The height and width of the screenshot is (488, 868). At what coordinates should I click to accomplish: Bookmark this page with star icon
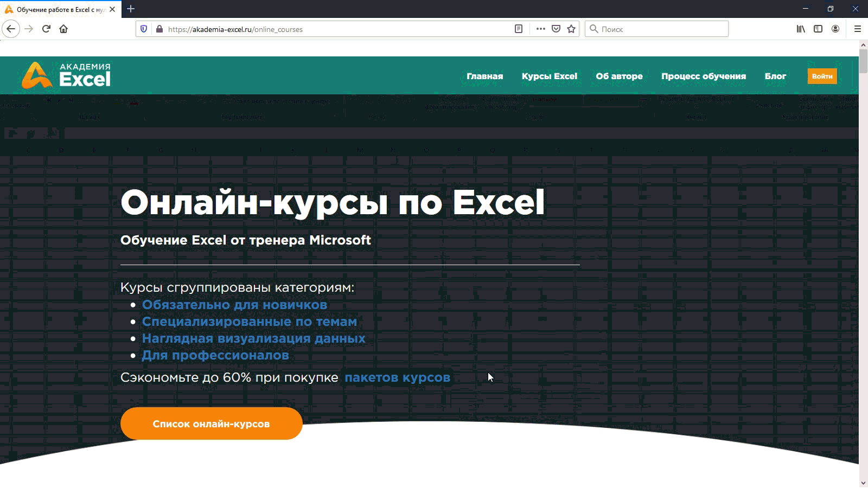[571, 29]
